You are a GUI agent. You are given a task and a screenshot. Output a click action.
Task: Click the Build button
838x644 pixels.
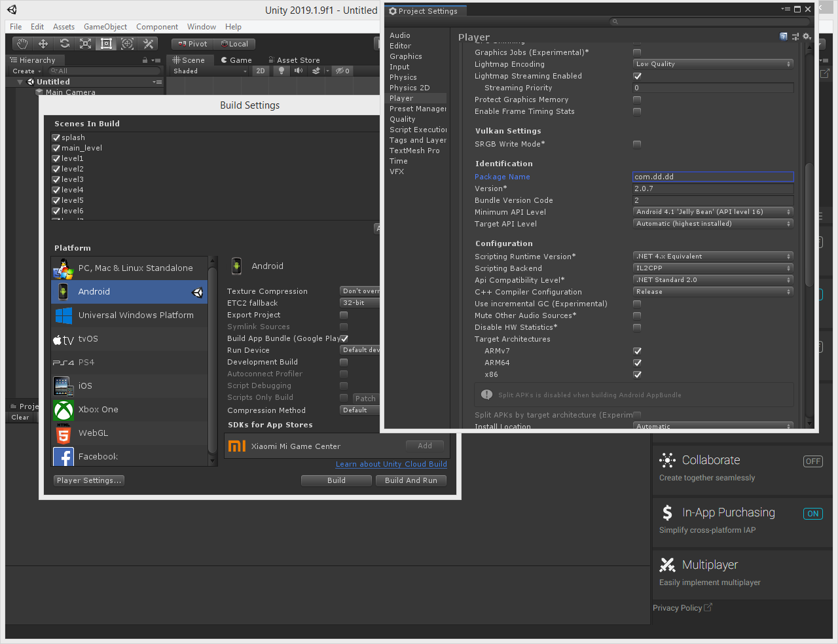[x=337, y=480]
